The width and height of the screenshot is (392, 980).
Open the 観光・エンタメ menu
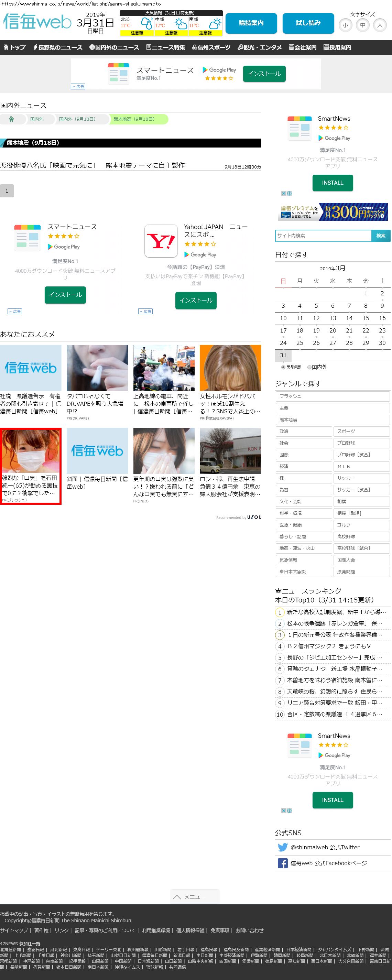point(260,47)
